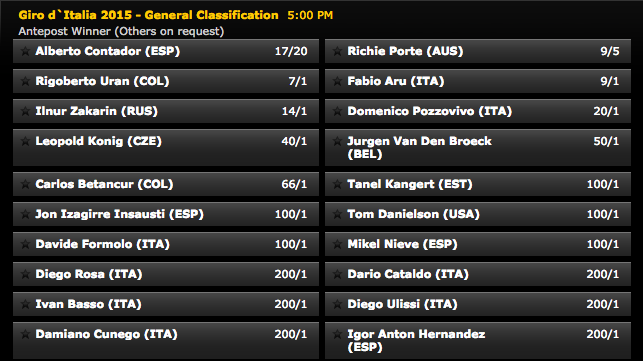This screenshot has height=361, width=643.
Task: Star the Domenico Pozzovivo row
Action: [337, 111]
